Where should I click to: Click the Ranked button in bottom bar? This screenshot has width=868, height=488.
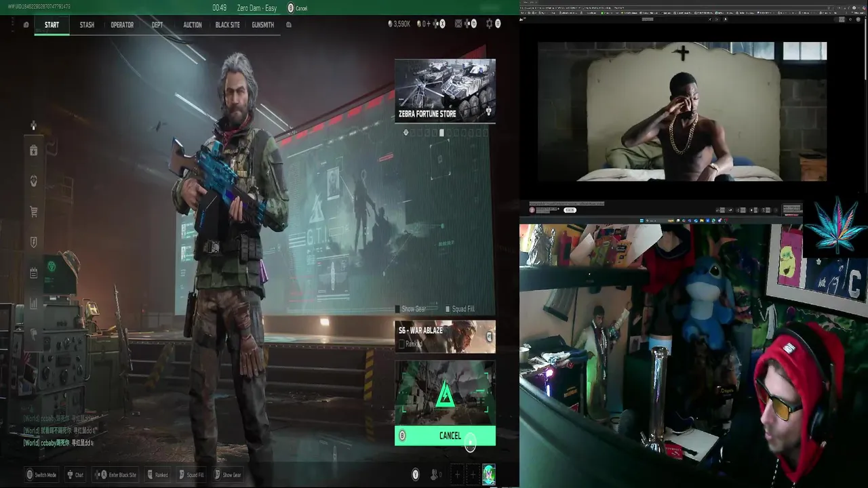click(157, 475)
